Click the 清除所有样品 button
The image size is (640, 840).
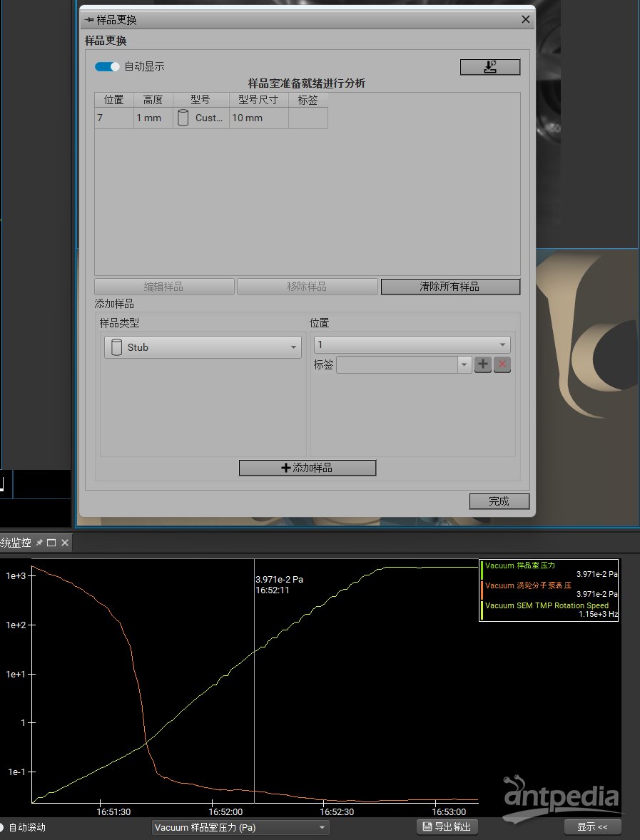(x=450, y=287)
